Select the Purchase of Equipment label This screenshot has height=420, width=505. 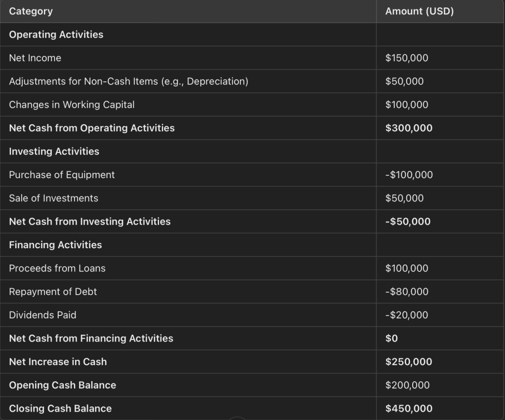62,175
